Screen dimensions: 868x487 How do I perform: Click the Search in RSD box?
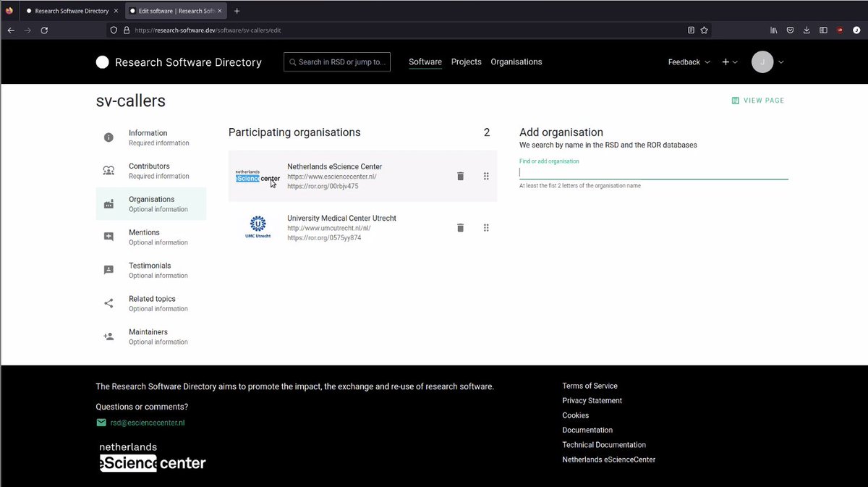point(337,62)
